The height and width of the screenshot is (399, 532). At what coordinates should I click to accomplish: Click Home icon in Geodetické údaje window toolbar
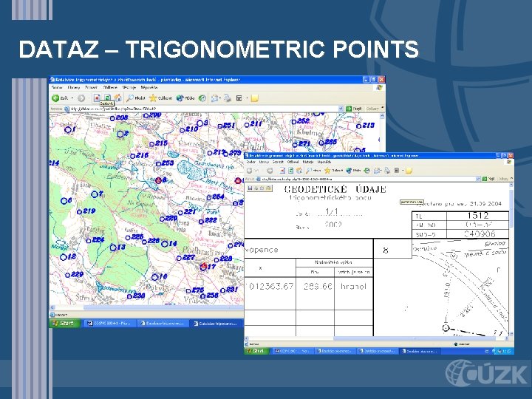299,171
